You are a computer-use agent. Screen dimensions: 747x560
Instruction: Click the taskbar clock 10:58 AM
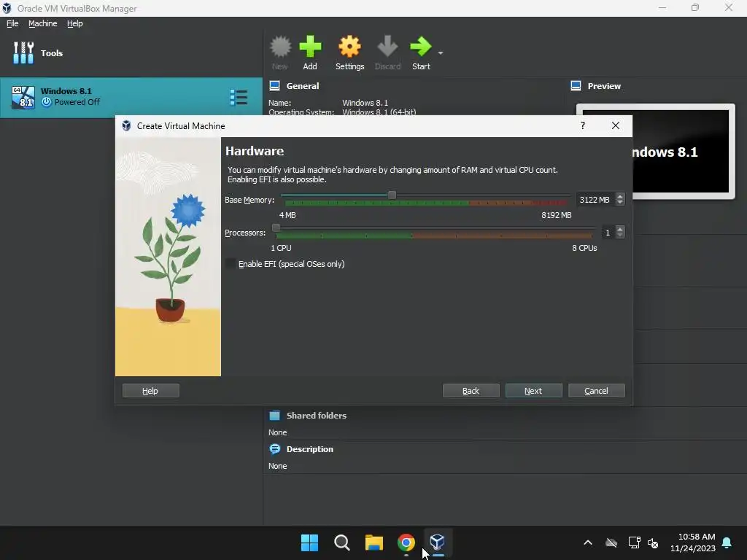(697, 537)
